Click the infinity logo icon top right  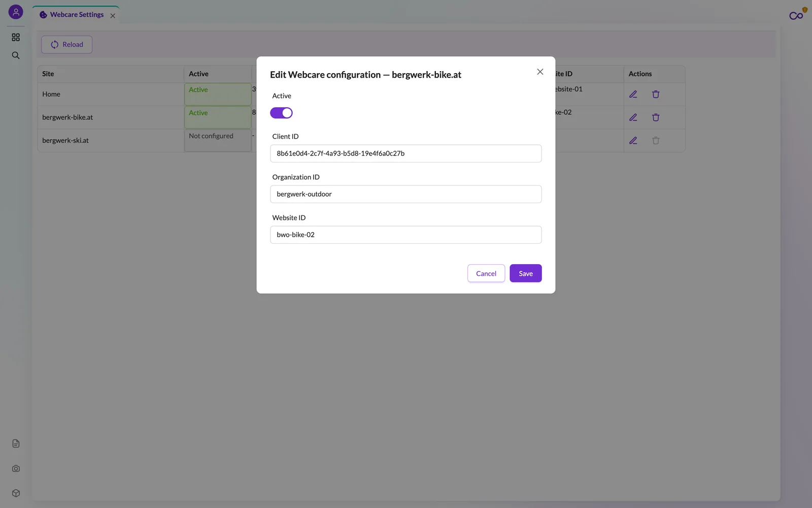coord(796,16)
